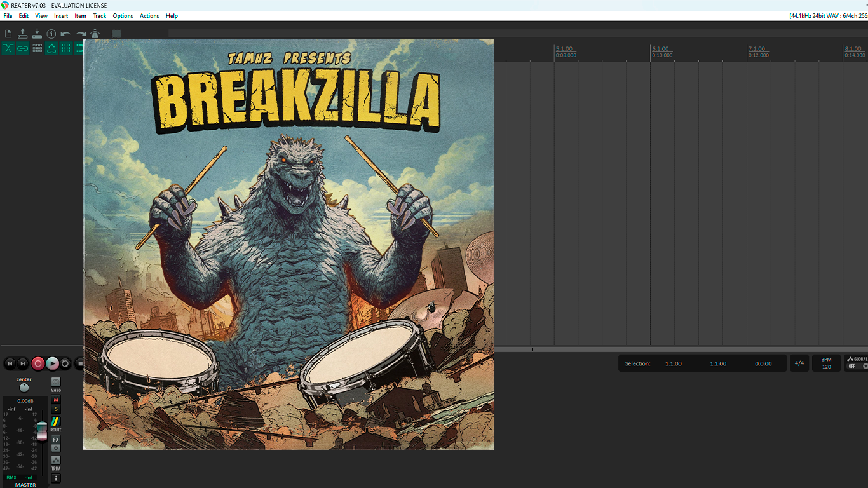Open the Track menu
Viewport: 868px width, 488px height.
click(100, 16)
